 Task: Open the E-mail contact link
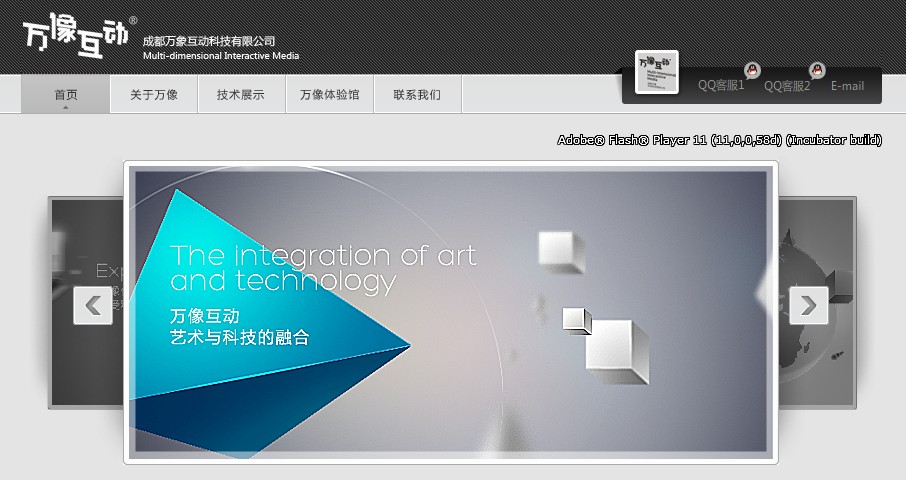tap(848, 86)
